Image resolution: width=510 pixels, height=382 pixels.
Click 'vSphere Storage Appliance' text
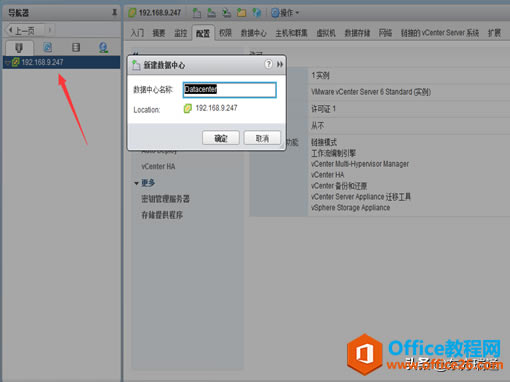(350, 208)
